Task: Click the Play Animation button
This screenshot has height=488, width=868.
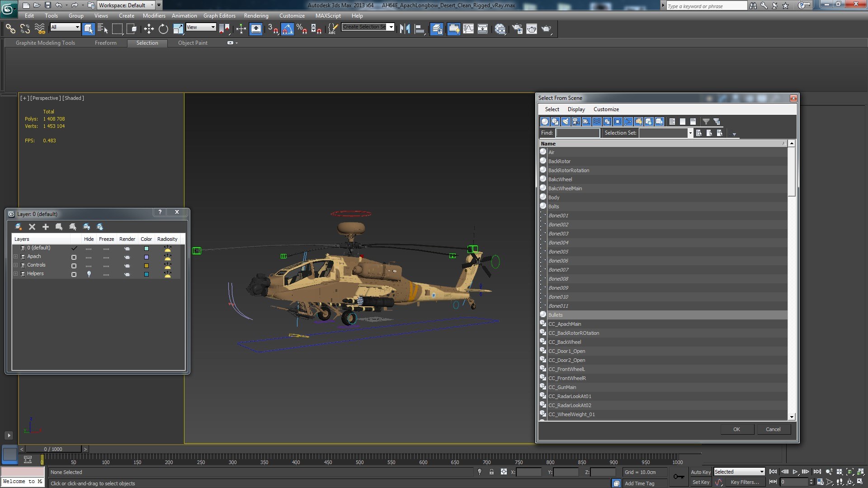Action: (x=795, y=472)
